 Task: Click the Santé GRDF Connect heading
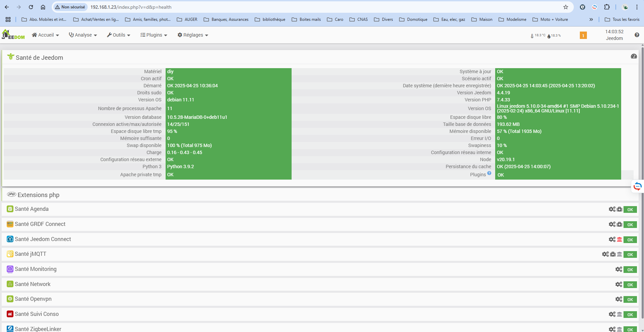[x=40, y=224]
